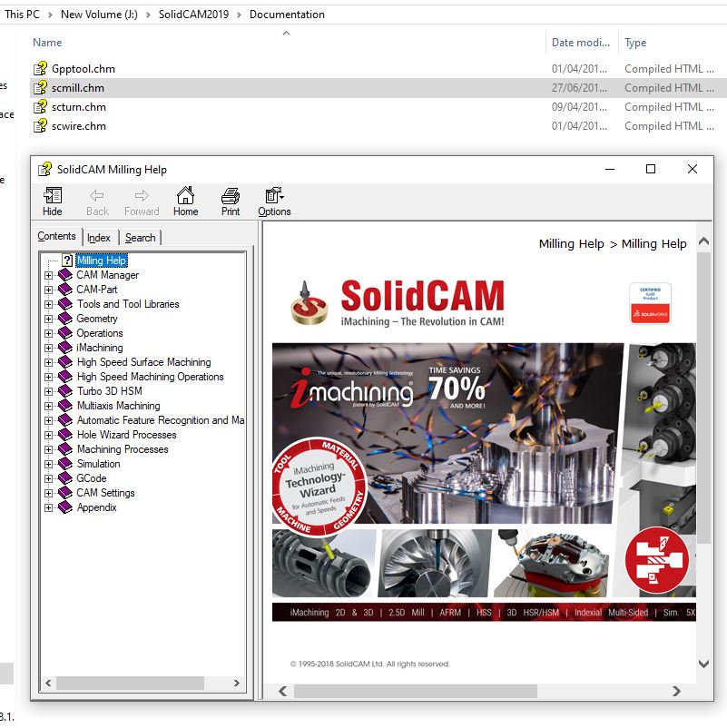Click the Back navigation arrow
This screenshot has height=728, width=727.
(x=97, y=196)
